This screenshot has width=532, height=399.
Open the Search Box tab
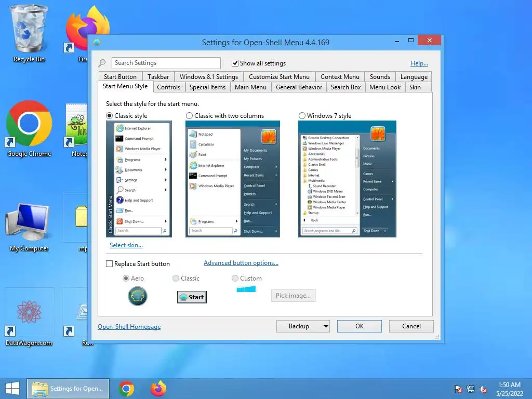(x=345, y=87)
